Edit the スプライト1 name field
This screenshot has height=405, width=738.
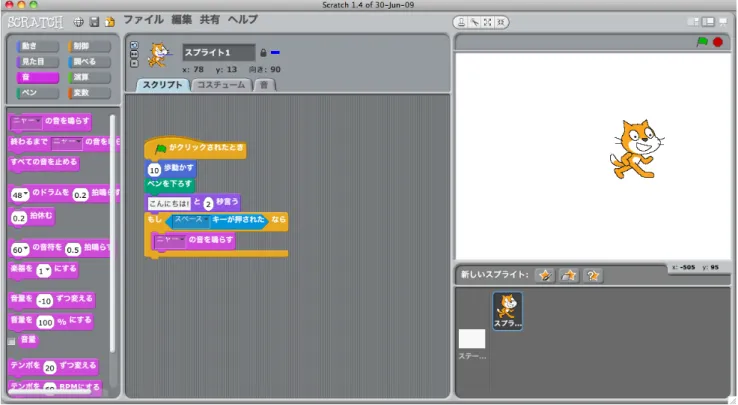(219, 52)
